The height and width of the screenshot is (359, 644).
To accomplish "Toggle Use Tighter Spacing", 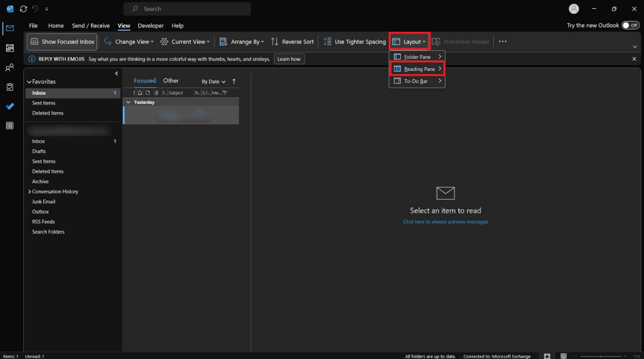I will click(354, 41).
